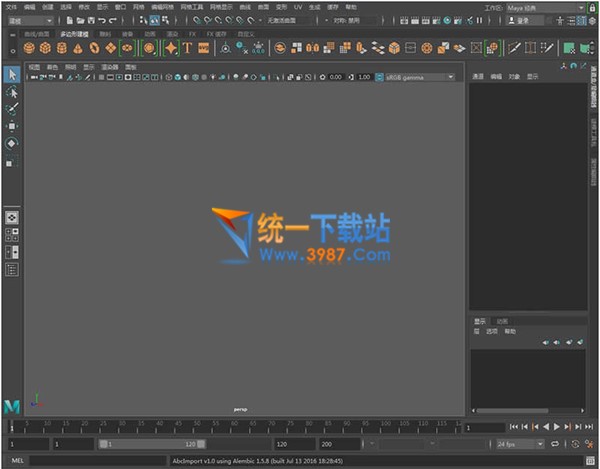Create a polygon cylinder from the shelf
The height and width of the screenshot is (469, 600).
point(62,48)
